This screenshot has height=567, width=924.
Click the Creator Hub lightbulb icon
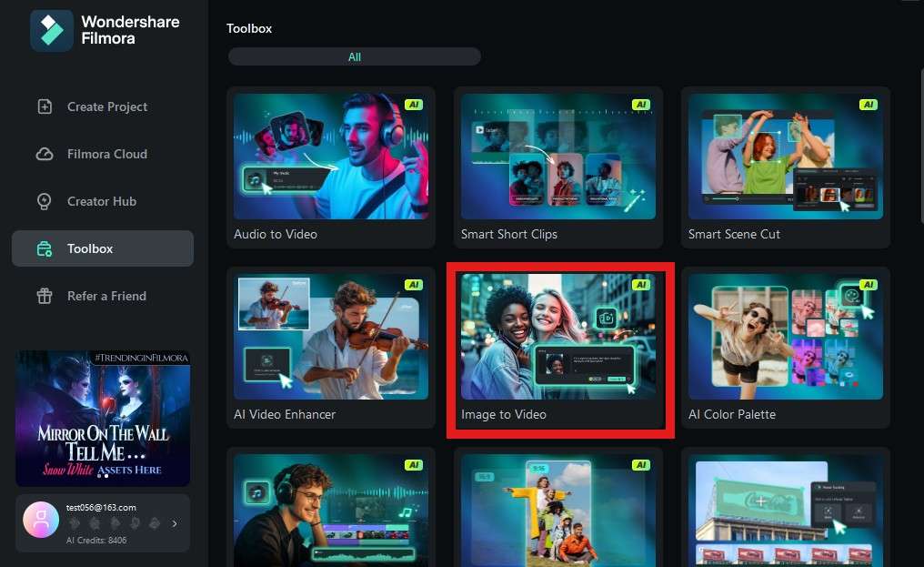click(45, 201)
